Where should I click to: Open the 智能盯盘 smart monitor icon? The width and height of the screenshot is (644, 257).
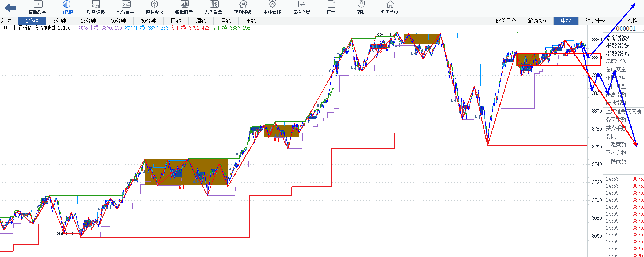(x=184, y=8)
